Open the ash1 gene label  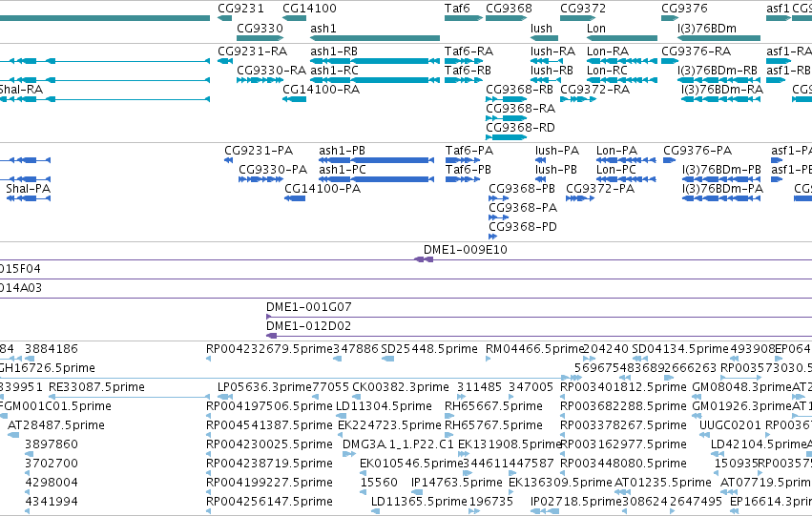323,29
